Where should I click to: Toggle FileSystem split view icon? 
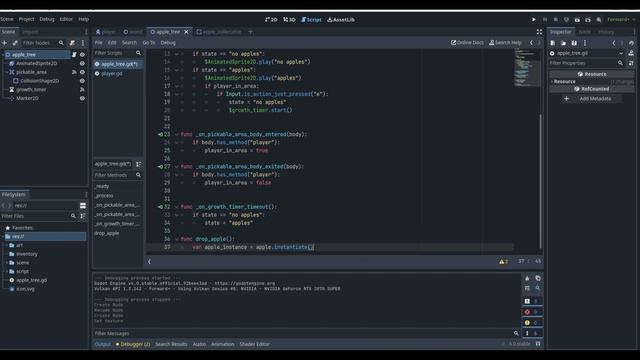coord(83,206)
